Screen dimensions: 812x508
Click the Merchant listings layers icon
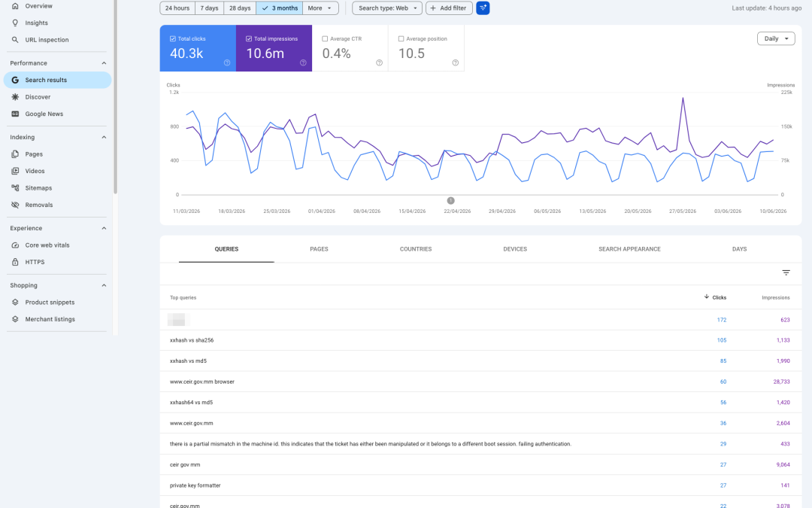15,319
